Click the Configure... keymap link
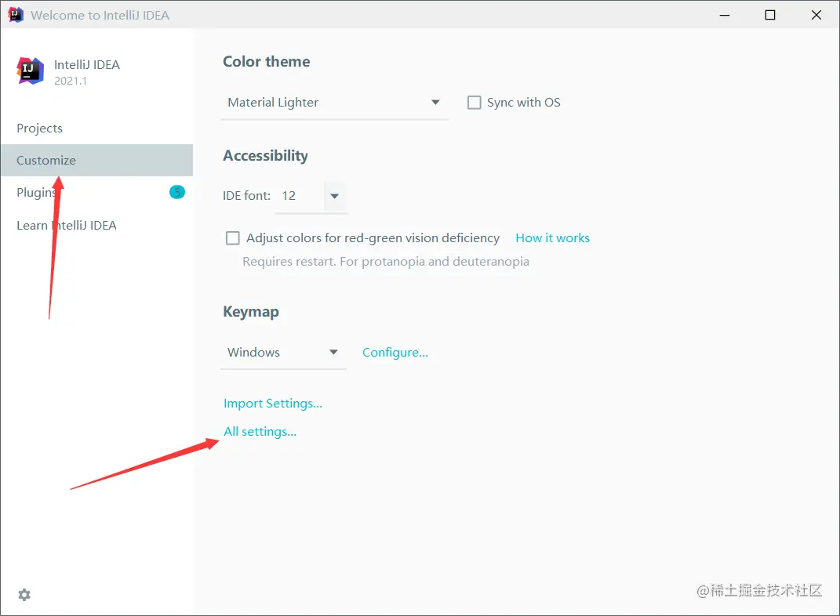 395,353
